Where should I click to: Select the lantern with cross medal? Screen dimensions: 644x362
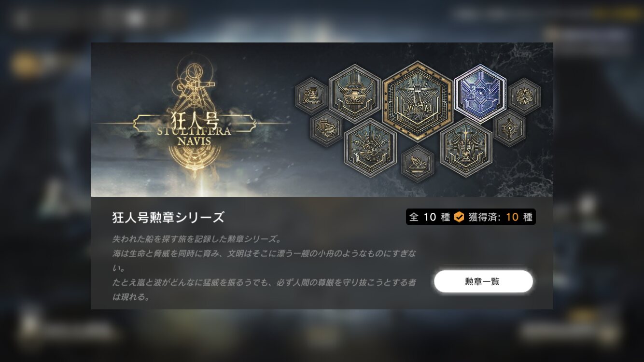click(466, 148)
